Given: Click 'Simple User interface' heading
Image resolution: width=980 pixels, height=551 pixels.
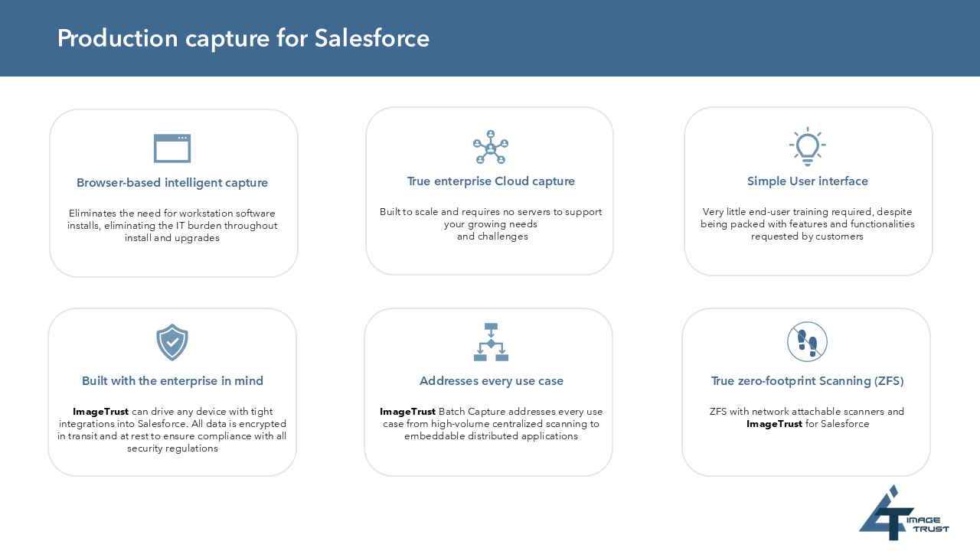Looking at the screenshot, I should 808,181.
